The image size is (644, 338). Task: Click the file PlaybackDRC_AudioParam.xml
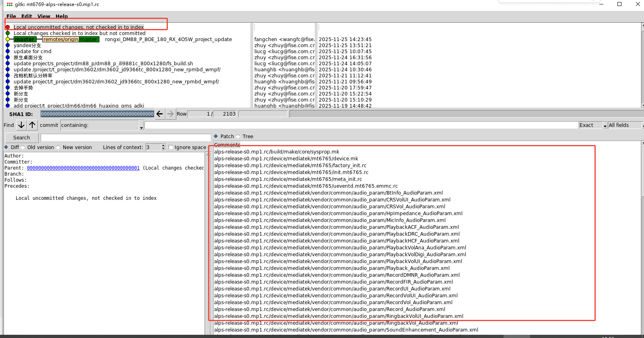pyautogui.click(x=337, y=234)
